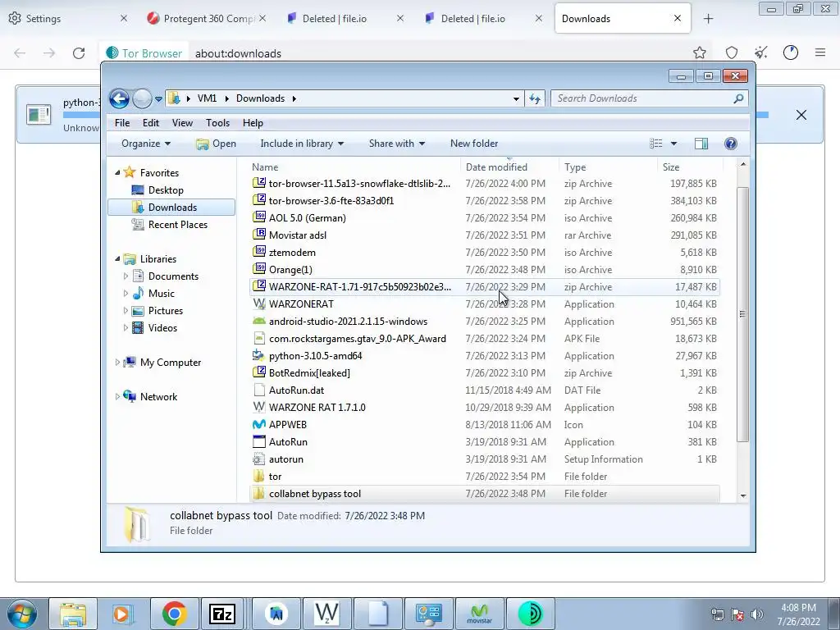Bookmark page with Tor Browser star
The image size is (840, 630).
tap(699, 52)
